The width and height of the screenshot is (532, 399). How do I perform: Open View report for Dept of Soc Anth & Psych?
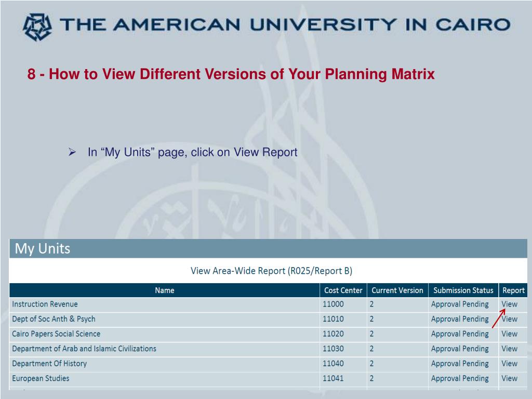click(x=509, y=319)
